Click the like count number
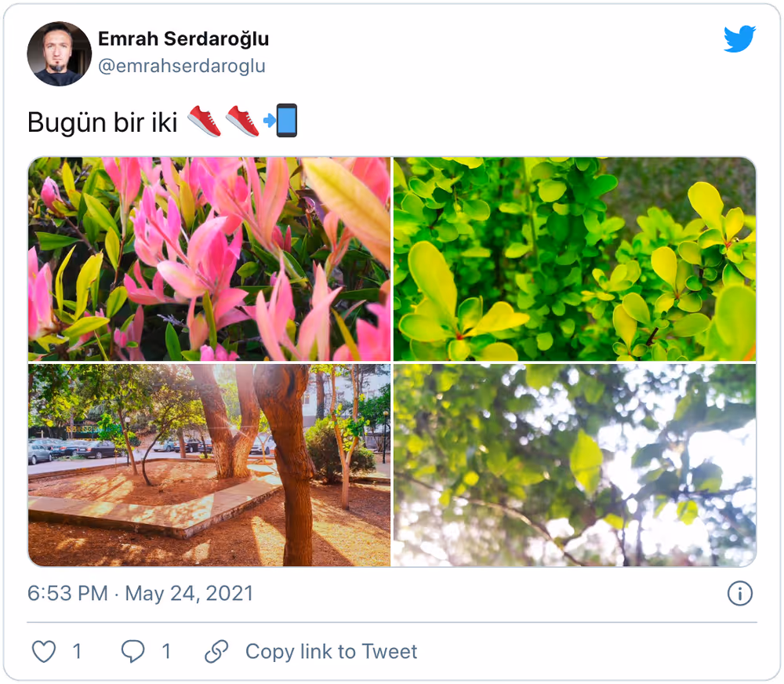 pyautogui.click(x=77, y=652)
